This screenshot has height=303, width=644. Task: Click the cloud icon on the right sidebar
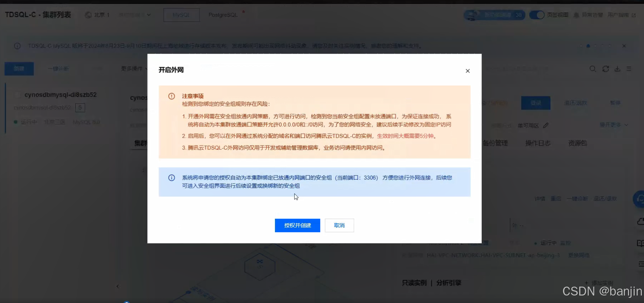(640, 222)
